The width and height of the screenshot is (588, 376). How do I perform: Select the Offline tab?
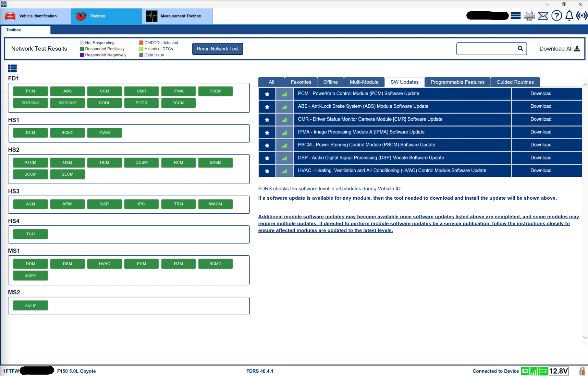[330, 82]
